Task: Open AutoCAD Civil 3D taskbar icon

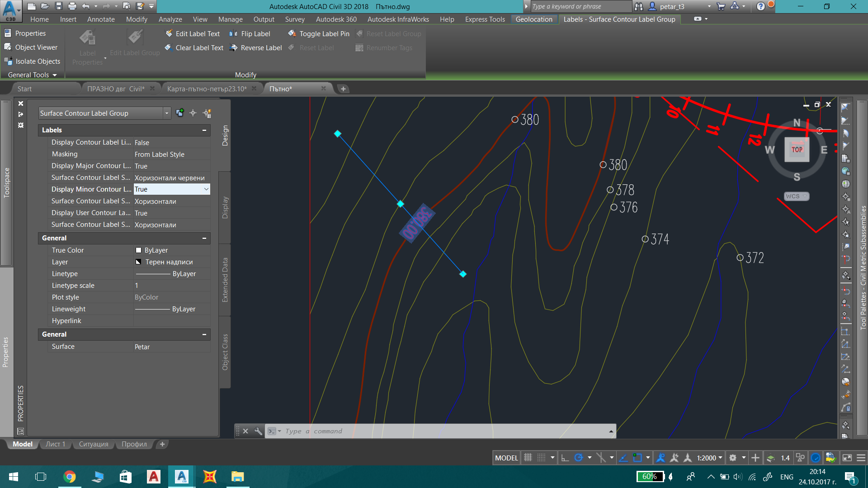Action: (181, 476)
